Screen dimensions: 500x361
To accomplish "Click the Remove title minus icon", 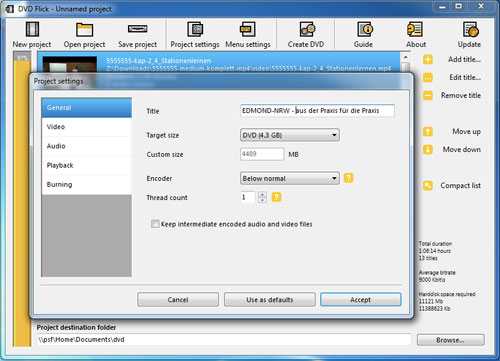I will point(428,96).
